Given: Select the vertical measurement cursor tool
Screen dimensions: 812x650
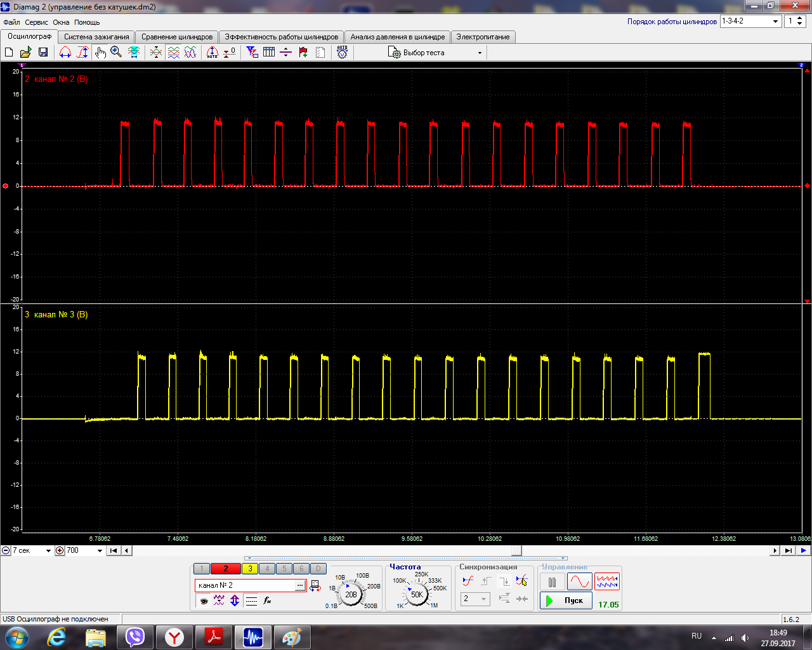Looking at the screenshot, I should pos(82,53).
